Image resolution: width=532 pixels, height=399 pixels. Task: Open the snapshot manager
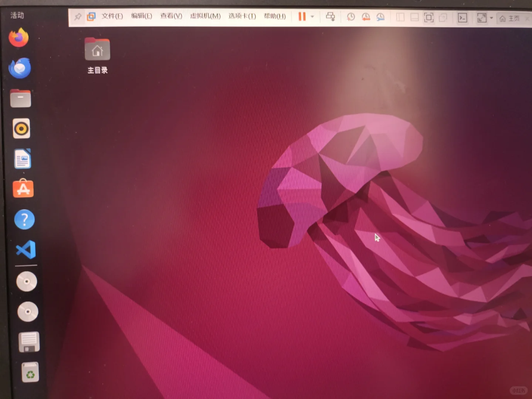(x=380, y=17)
